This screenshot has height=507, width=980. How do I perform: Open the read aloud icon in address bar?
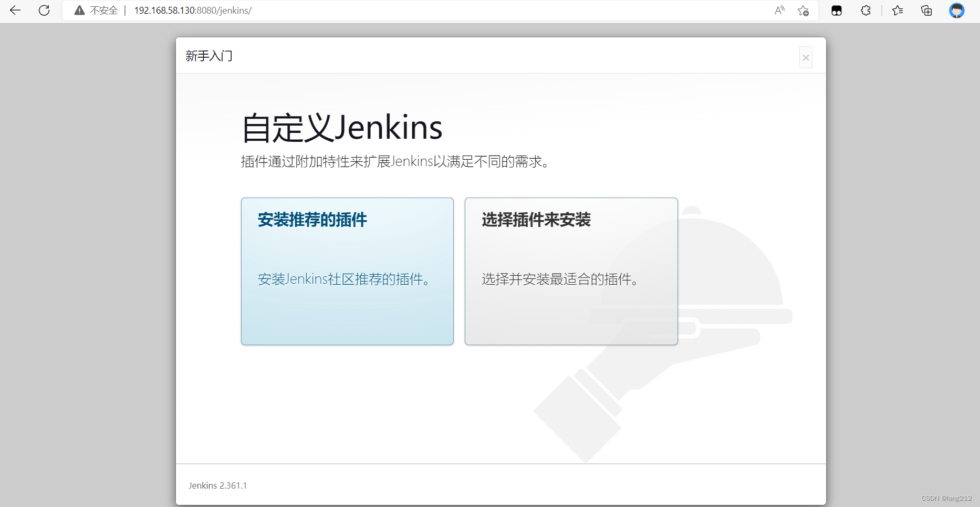pyautogui.click(x=779, y=11)
